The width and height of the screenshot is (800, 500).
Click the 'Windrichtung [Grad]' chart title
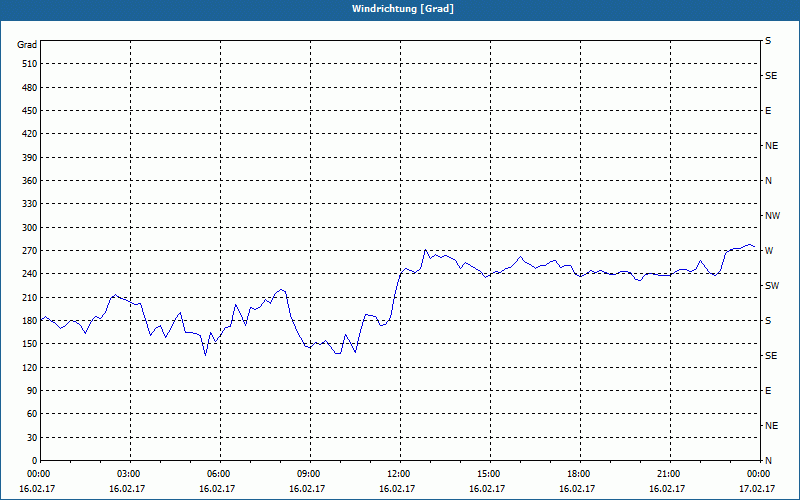pos(403,9)
